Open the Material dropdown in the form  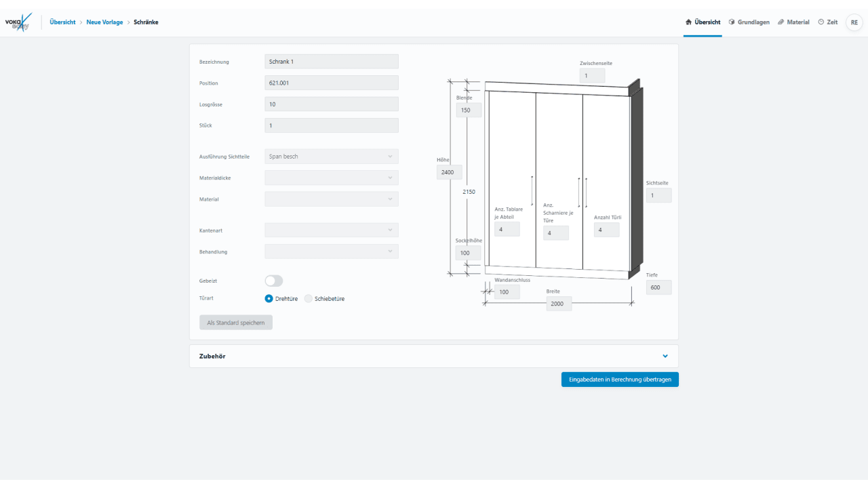pyautogui.click(x=332, y=199)
